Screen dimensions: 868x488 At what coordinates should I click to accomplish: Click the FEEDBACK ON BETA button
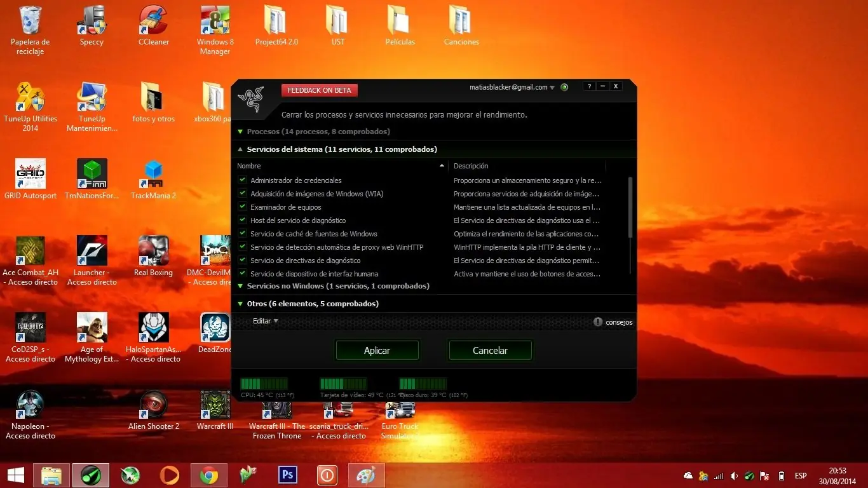point(320,90)
